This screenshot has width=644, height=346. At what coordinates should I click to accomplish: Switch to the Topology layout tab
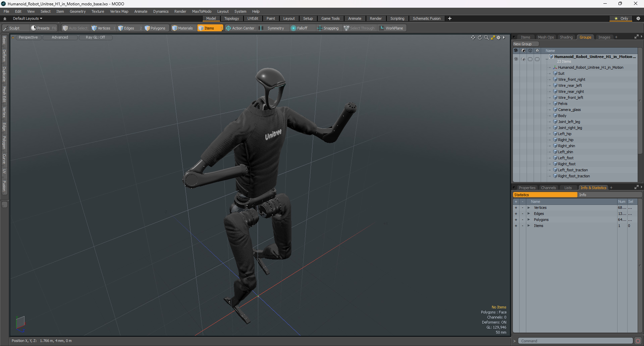tap(231, 18)
